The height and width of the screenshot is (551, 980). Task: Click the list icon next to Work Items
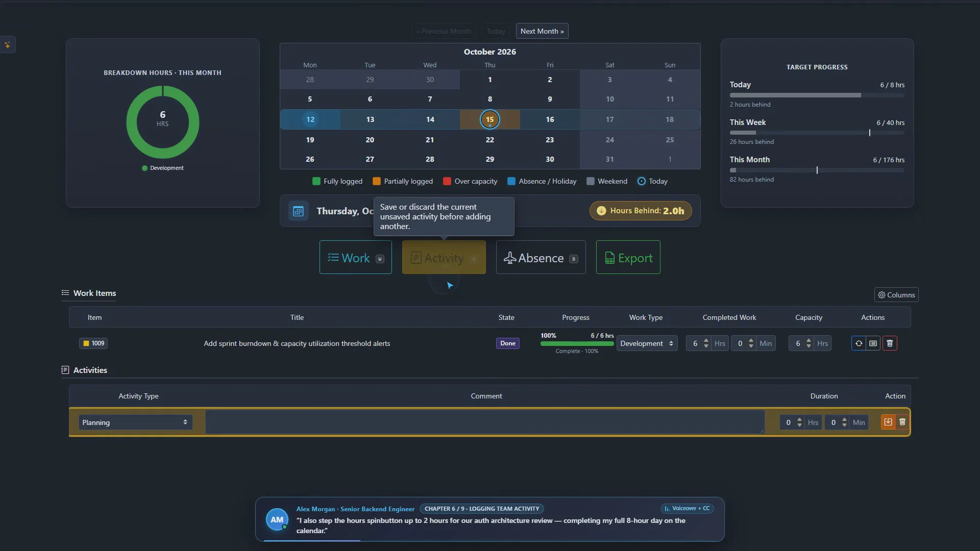[x=65, y=293]
